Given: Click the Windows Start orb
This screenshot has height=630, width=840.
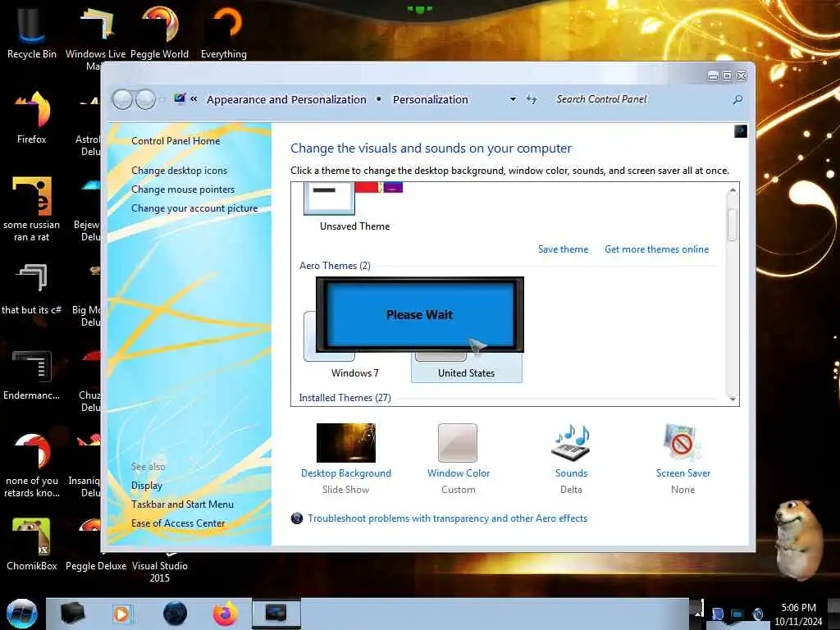Looking at the screenshot, I should (x=22, y=614).
